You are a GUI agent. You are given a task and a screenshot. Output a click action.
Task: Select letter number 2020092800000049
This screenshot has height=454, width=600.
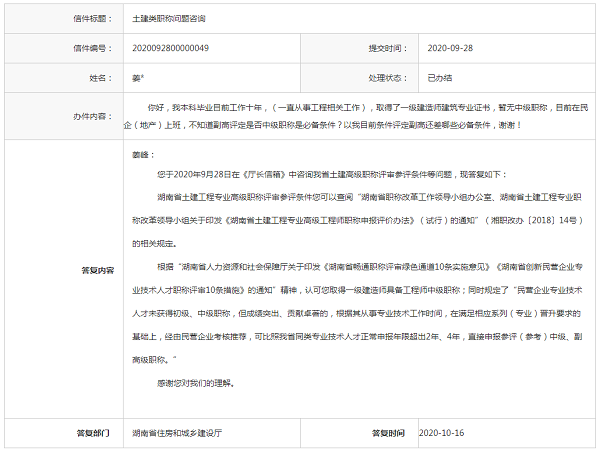tap(170, 48)
